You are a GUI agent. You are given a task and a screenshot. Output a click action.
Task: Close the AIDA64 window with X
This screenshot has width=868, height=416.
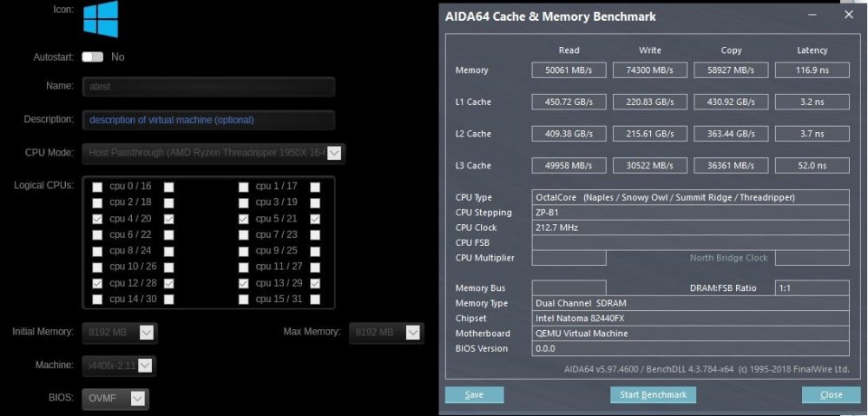pos(849,15)
